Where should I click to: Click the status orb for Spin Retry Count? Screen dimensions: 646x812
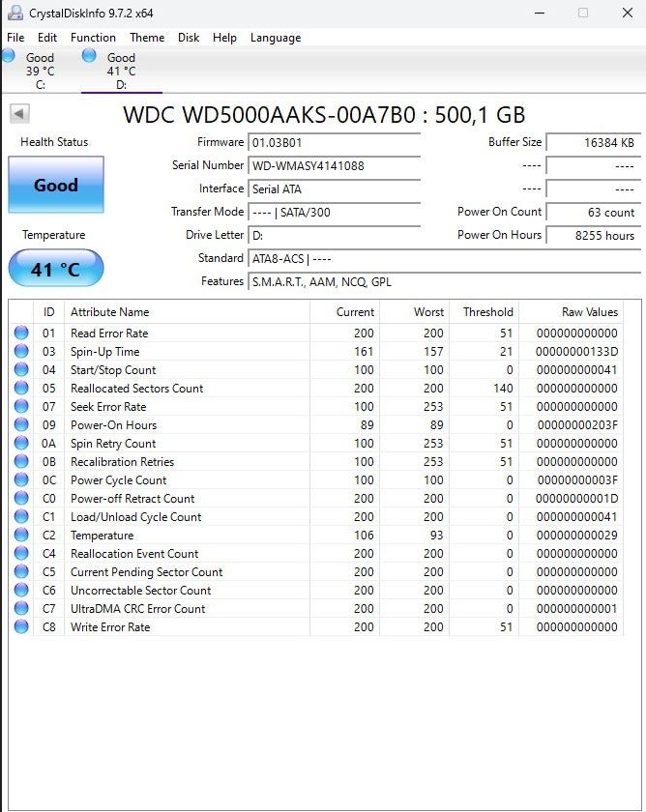click(x=21, y=443)
